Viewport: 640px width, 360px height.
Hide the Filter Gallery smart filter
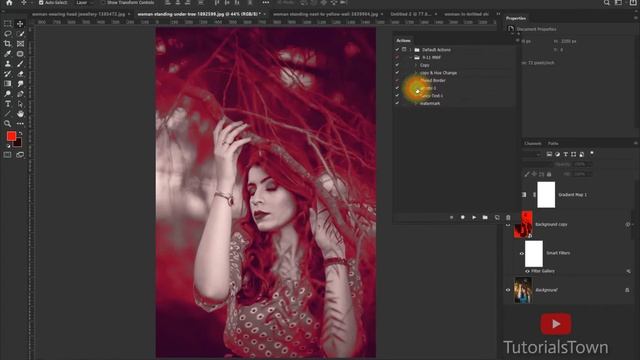coord(527,271)
